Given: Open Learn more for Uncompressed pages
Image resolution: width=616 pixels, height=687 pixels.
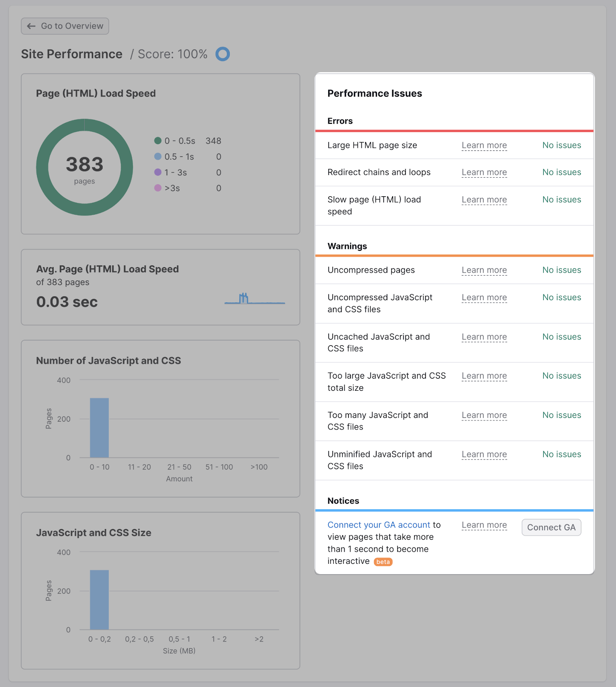Looking at the screenshot, I should [x=484, y=271].
